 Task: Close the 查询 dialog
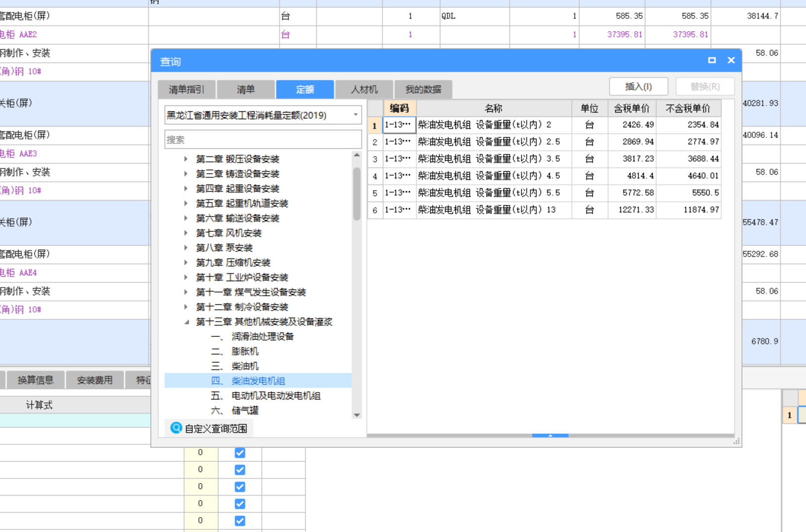coord(731,60)
